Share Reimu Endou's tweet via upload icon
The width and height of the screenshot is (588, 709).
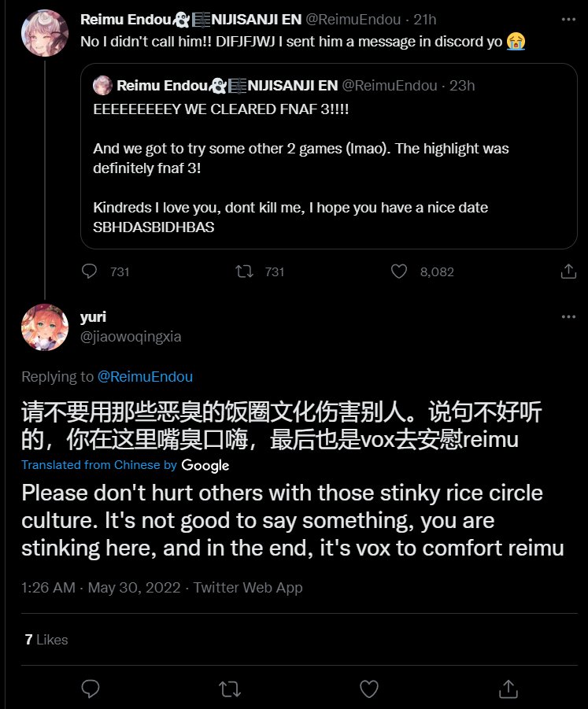tap(568, 271)
